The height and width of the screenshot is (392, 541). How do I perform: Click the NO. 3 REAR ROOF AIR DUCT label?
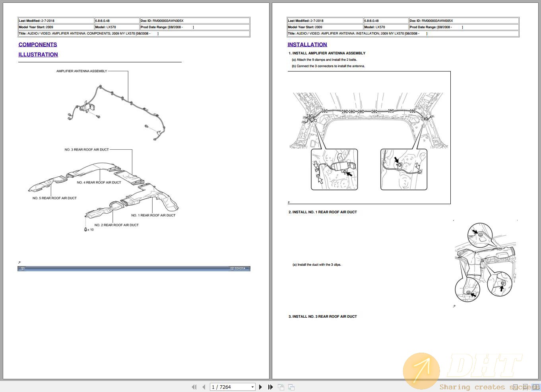tap(87, 150)
